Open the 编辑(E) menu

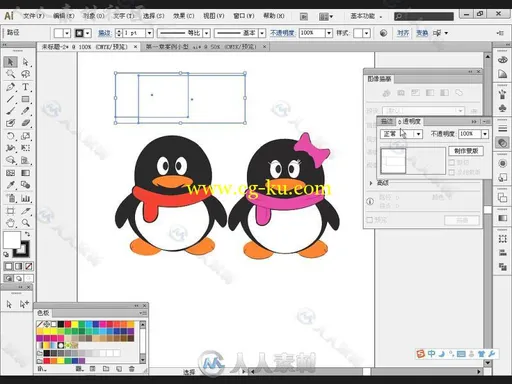[x=63, y=16]
